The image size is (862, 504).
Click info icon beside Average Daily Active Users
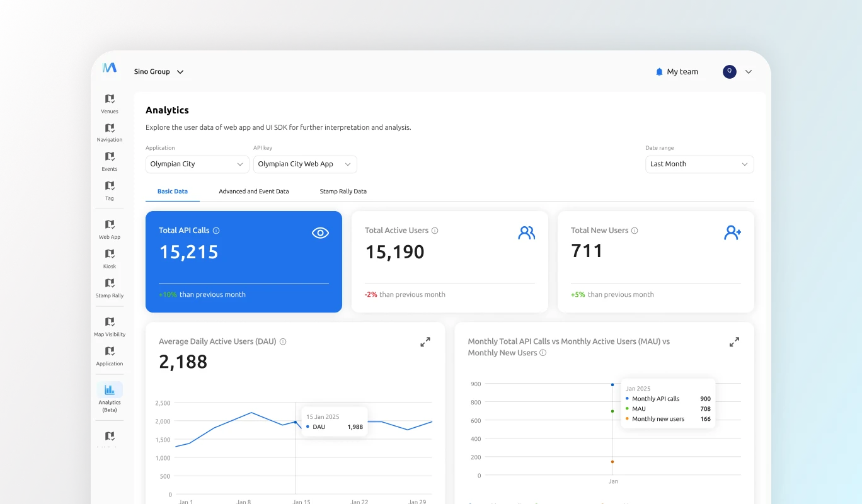tap(283, 341)
